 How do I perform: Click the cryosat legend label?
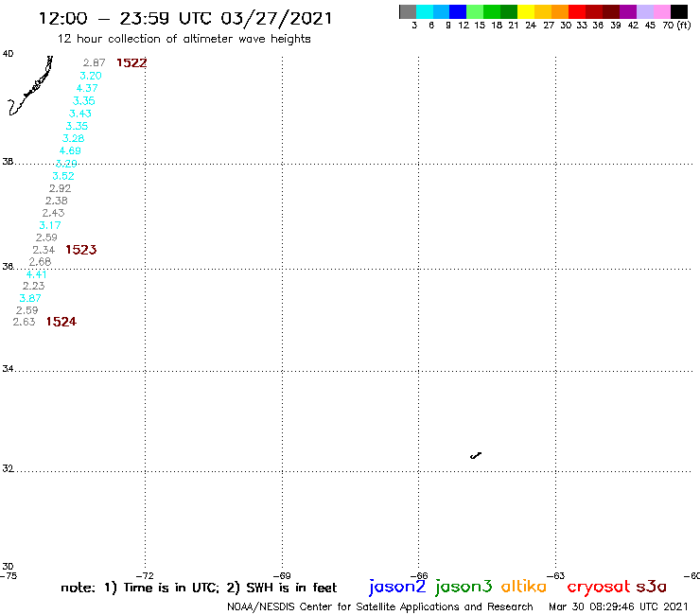click(x=599, y=587)
